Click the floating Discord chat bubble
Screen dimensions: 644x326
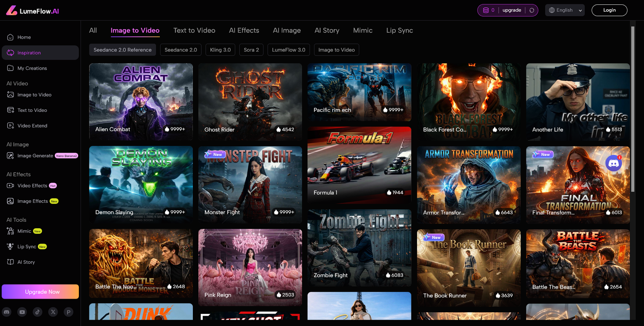click(613, 163)
